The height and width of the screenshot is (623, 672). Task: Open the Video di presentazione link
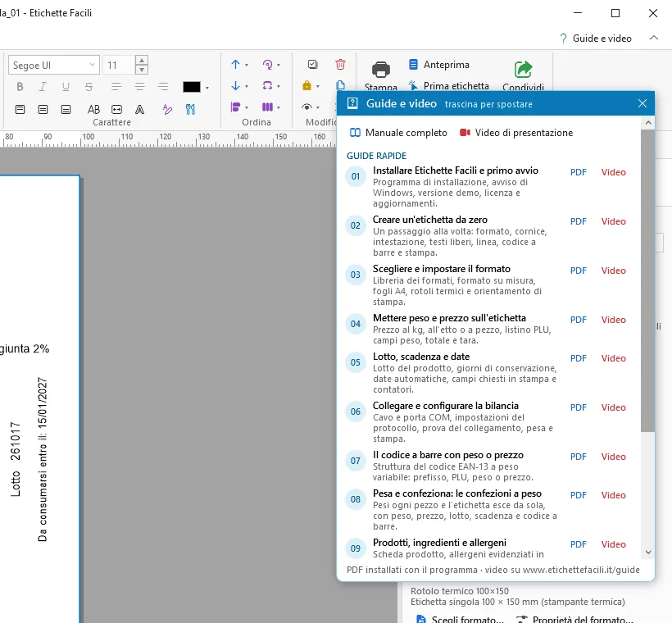tap(516, 133)
